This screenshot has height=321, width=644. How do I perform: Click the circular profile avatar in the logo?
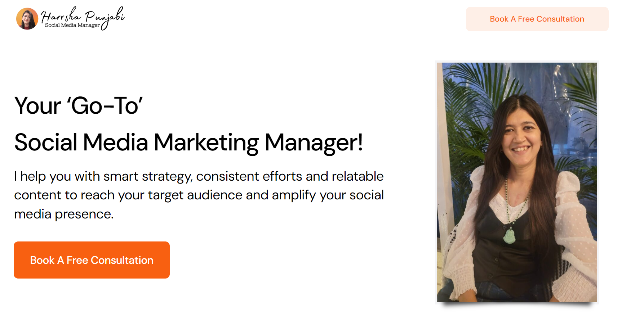click(x=27, y=19)
